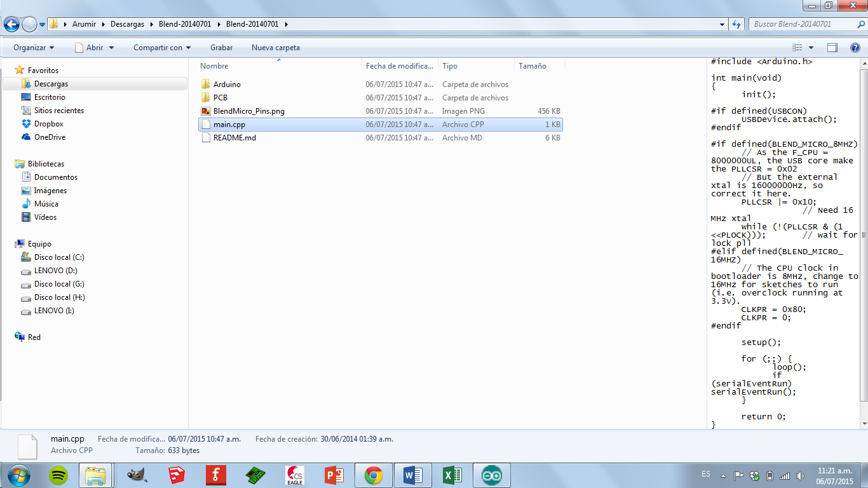The image size is (868, 488).
Task: Click Nueva carpeta button
Action: [276, 48]
